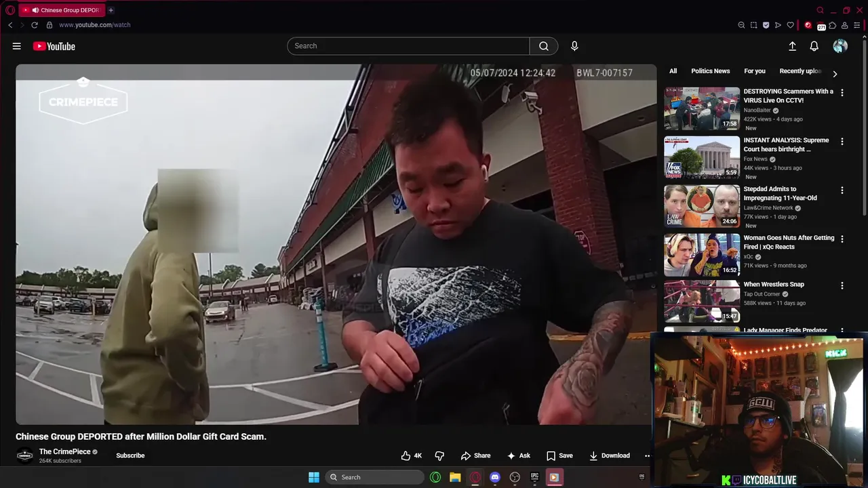The image size is (868, 488).
Task: Subscribe to The CrimePiece channel
Action: [130, 455]
